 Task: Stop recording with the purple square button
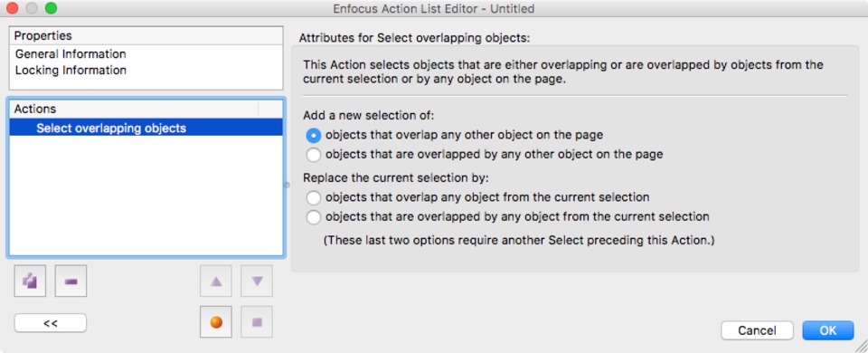click(x=257, y=322)
